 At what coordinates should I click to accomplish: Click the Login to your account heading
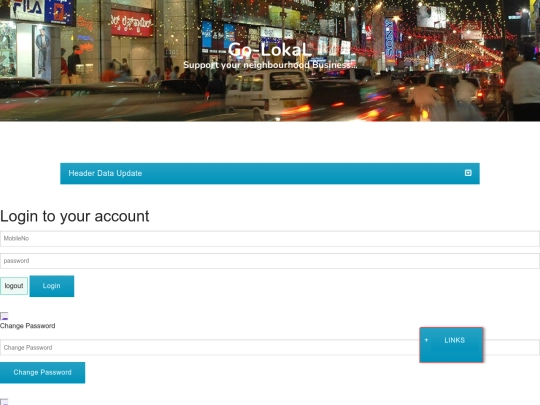[75, 216]
